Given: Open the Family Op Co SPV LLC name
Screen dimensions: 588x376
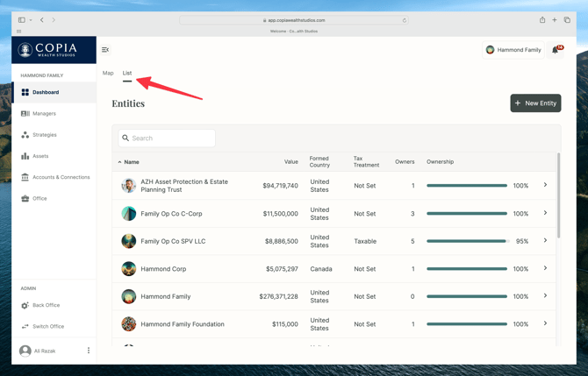Looking at the screenshot, I should (173, 241).
